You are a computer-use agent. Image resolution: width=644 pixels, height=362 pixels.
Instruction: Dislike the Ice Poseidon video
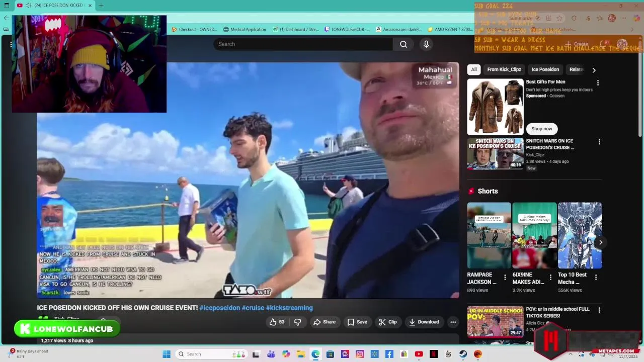tap(297, 322)
